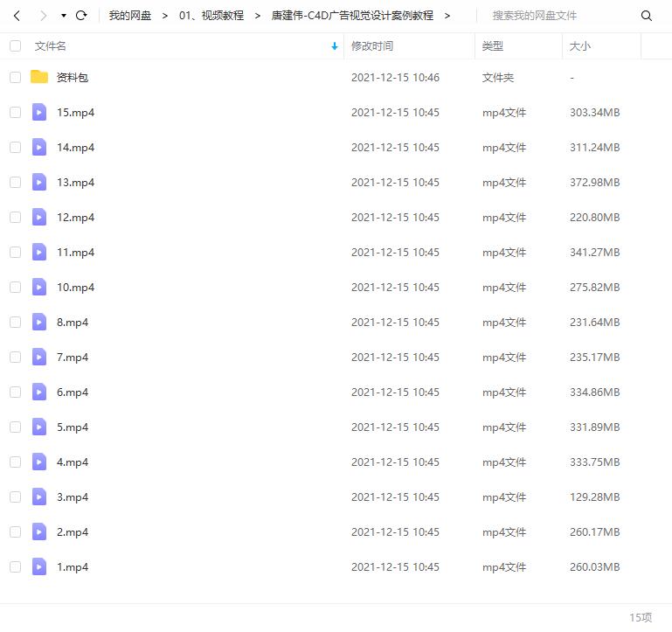Expand the breadcrumb after 唐建伟-C4D广告视觉设计案例教程
Viewport: 672px width, 632px height.
(447, 16)
